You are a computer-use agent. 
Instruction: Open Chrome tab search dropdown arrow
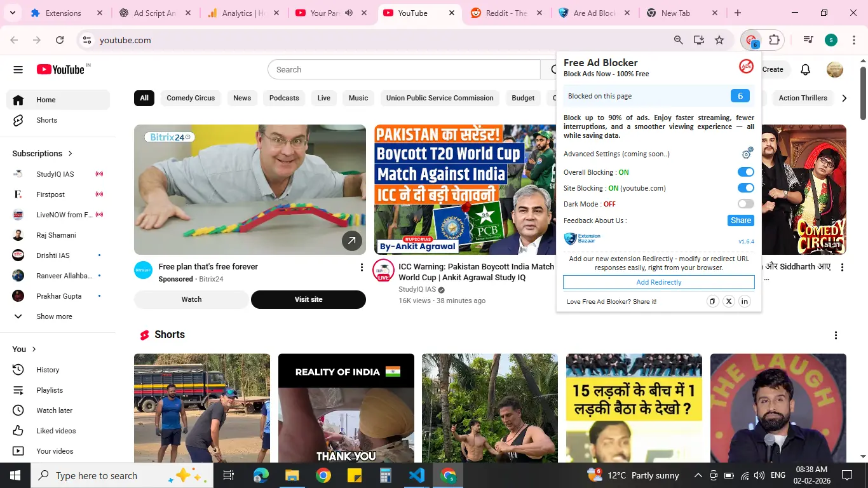13,13
